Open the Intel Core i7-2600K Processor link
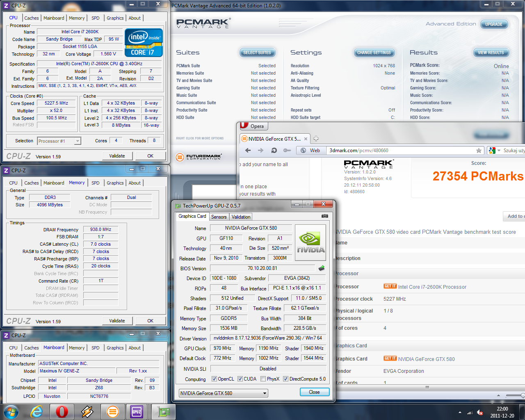The height and width of the screenshot is (420, 525). coord(432,287)
